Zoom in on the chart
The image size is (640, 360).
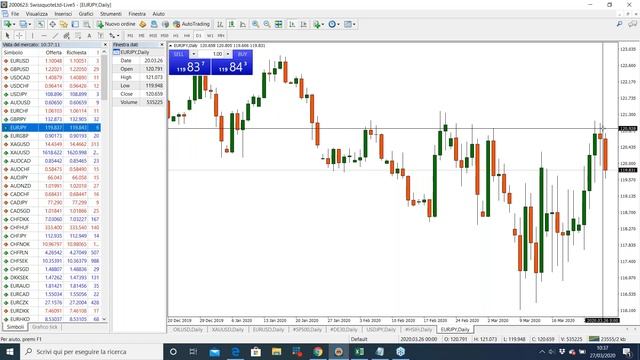pyautogui.click(x=256, y=24)
